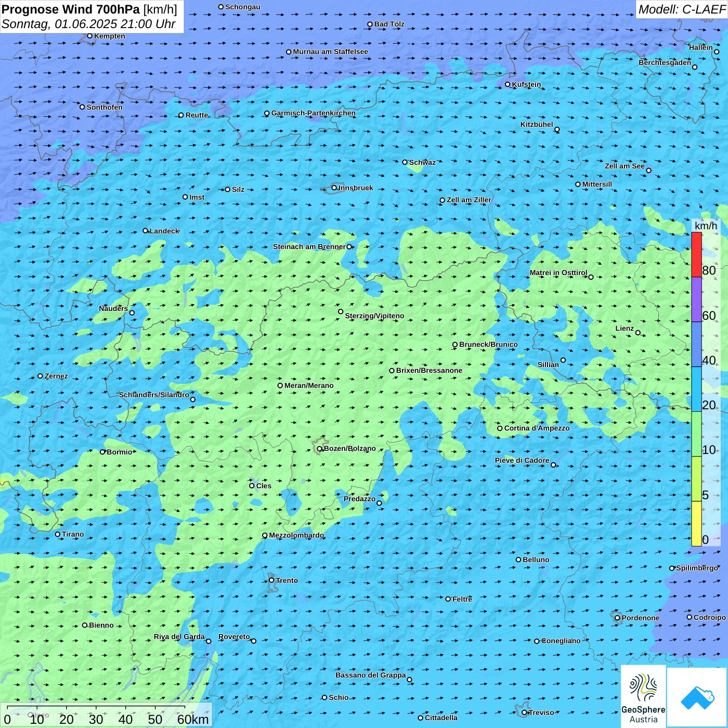Click the Schwaz city marker
The height and width of the screenshot is (728, 728).
405,162
